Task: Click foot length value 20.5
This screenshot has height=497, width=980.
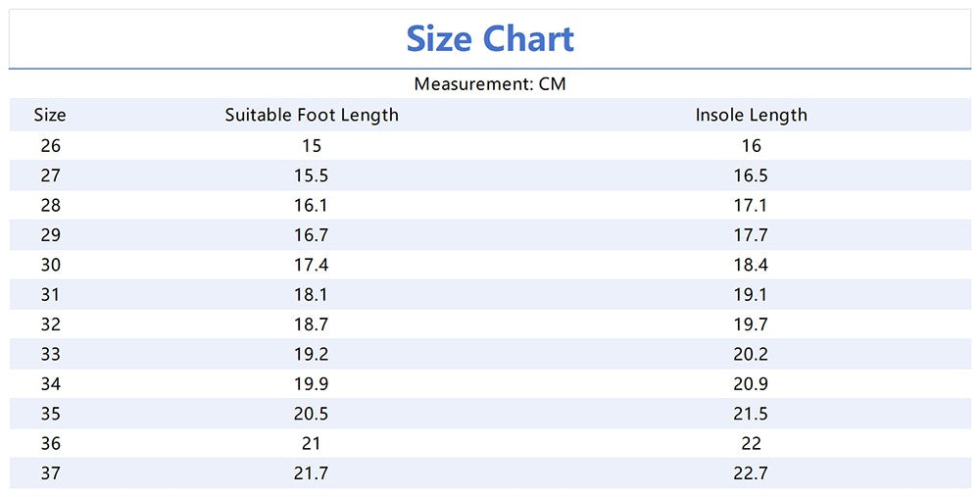Action: (x=312, y=414)
